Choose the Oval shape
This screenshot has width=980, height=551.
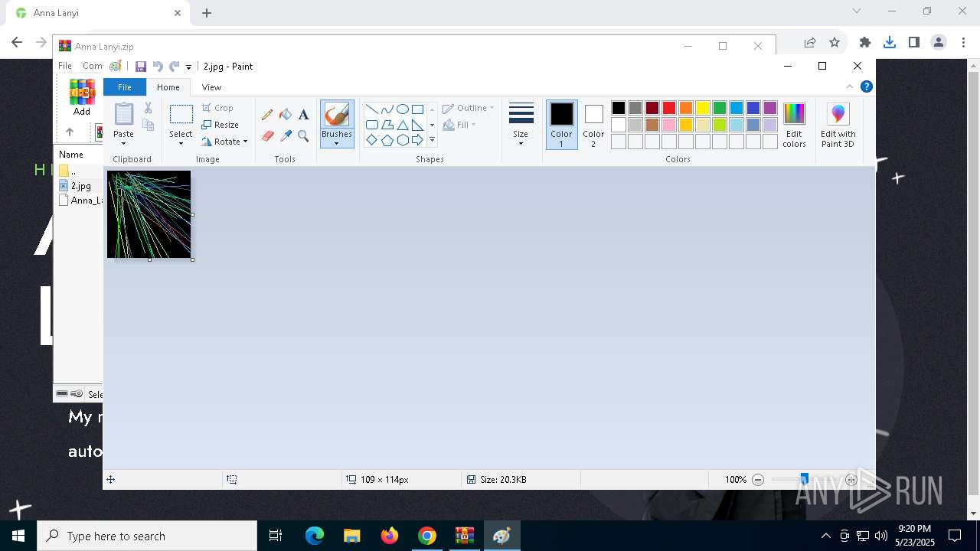click(403, 109)
